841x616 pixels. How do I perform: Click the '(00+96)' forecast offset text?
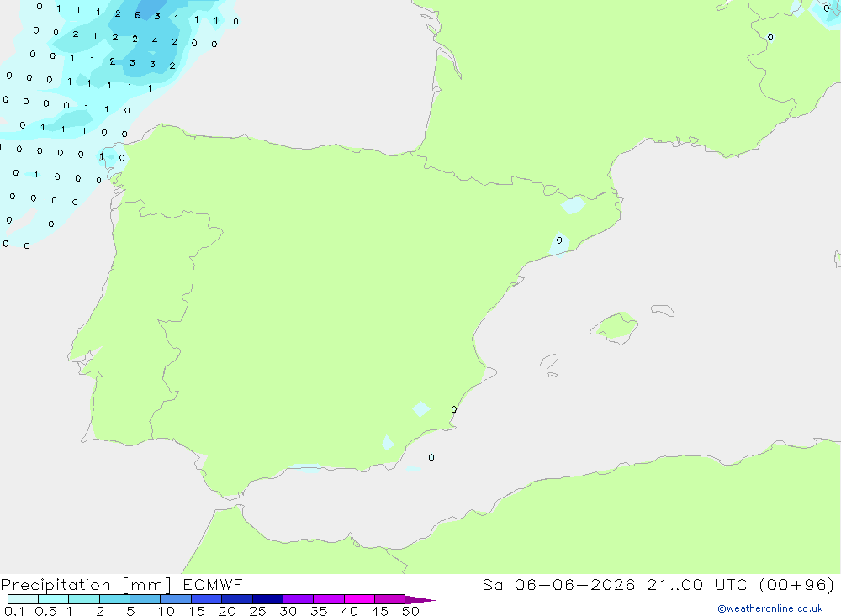797,585
